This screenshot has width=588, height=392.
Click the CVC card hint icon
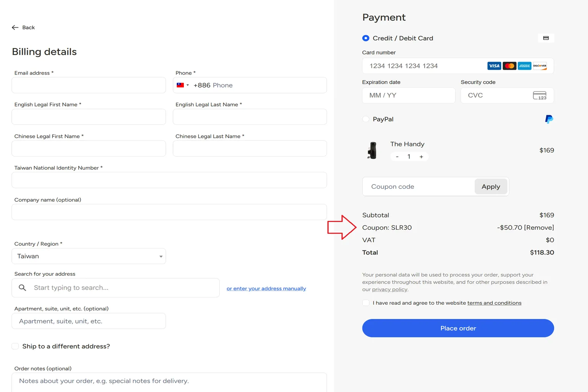(540, 95)
